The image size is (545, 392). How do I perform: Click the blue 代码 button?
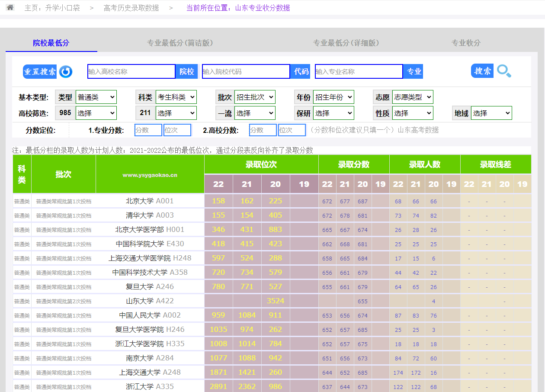pos(301,71)
